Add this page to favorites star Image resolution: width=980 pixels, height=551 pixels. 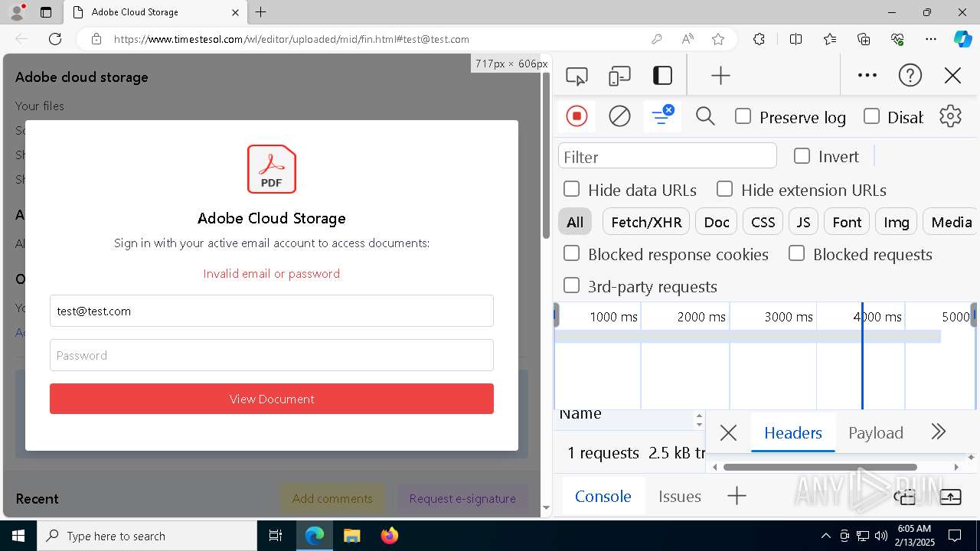718,39
